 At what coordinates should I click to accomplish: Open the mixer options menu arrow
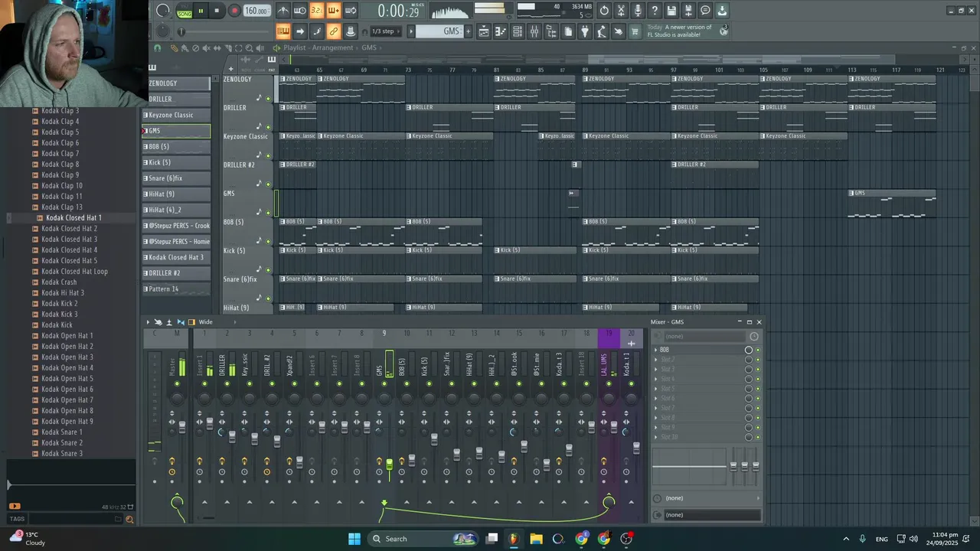(x=148, y=322)
